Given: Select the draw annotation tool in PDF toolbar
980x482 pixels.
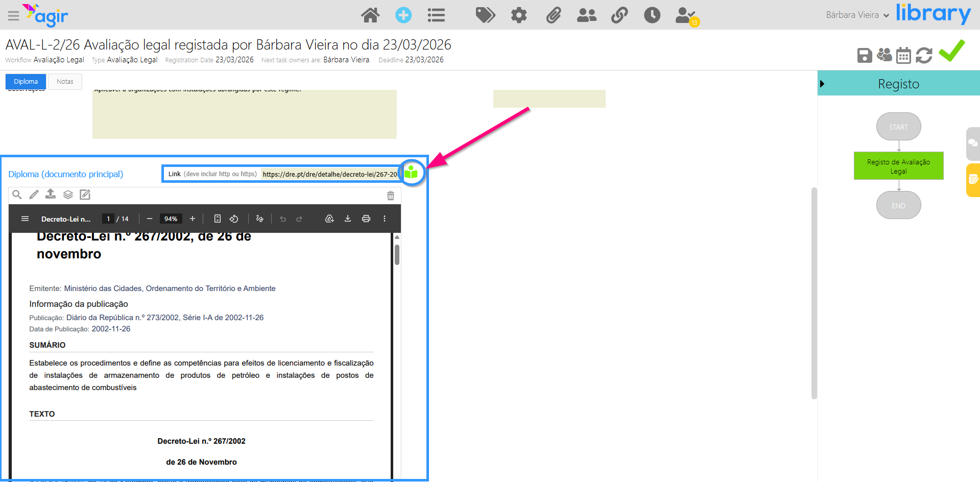Looking at the screenshot, I should 259,219.
